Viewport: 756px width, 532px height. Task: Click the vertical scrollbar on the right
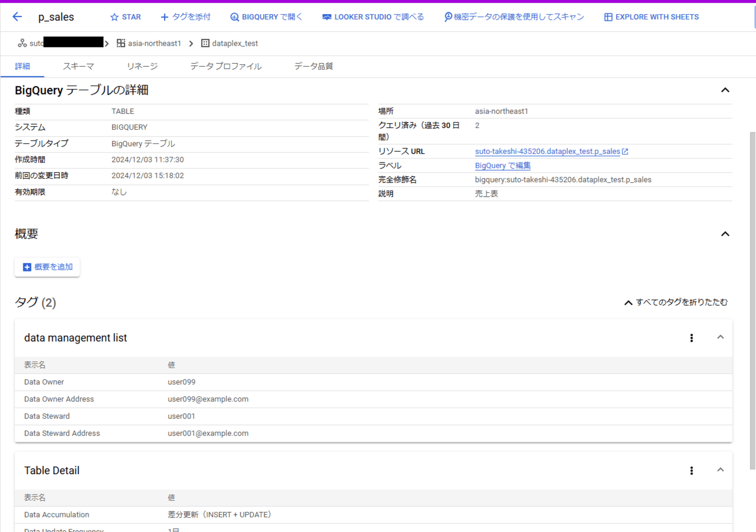pyautogui.click(x=753, y=301)
